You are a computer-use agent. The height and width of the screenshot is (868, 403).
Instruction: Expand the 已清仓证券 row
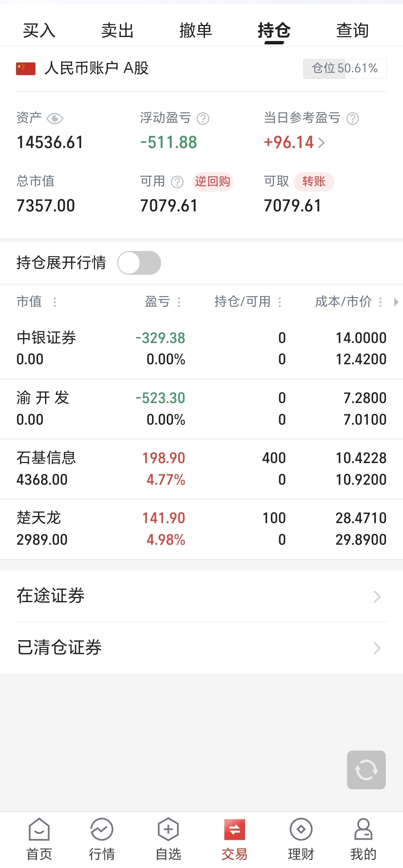pos(201,648)
